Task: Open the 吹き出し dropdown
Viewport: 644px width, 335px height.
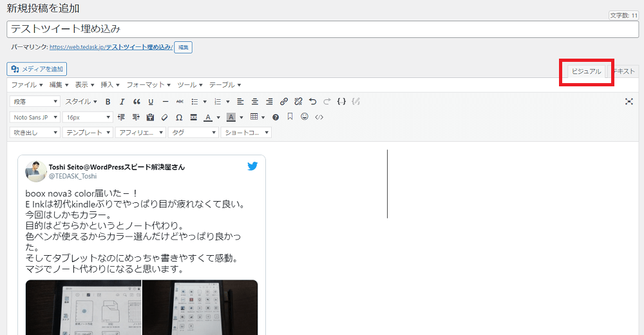Action: coord(35,132)
